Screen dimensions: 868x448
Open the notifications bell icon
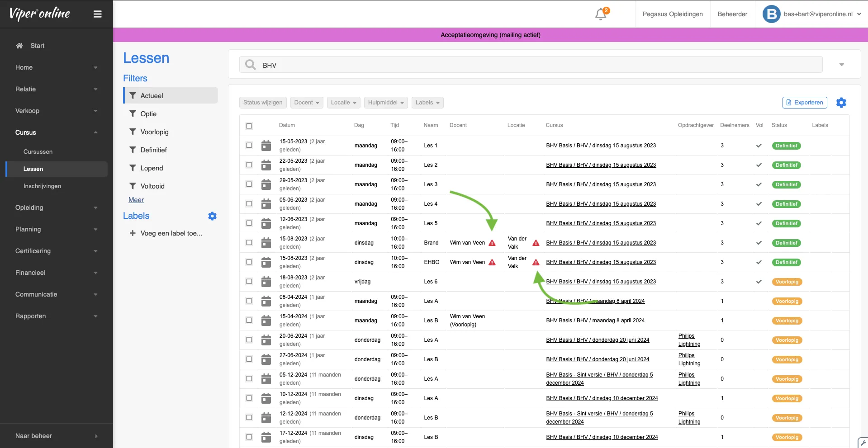coord(601,14)
